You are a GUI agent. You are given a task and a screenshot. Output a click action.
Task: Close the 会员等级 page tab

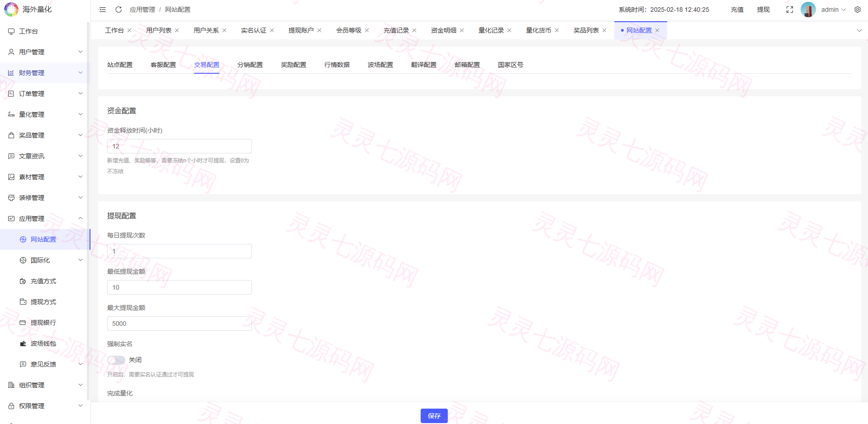click(x=367, y=30)
